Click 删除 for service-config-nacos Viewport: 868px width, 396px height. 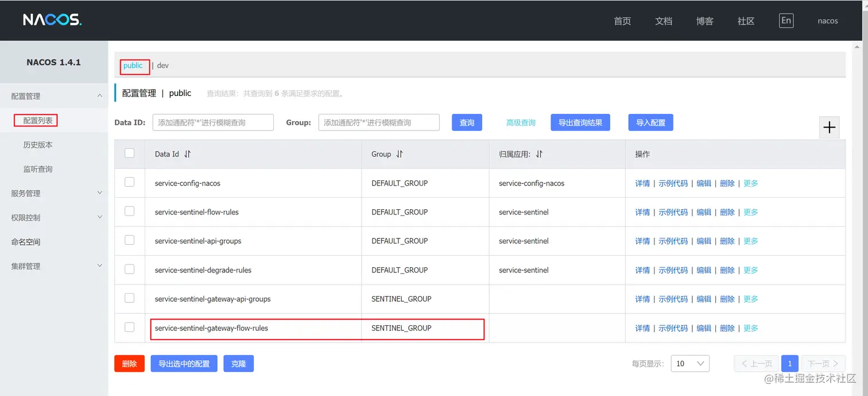[x=727, y=183]
